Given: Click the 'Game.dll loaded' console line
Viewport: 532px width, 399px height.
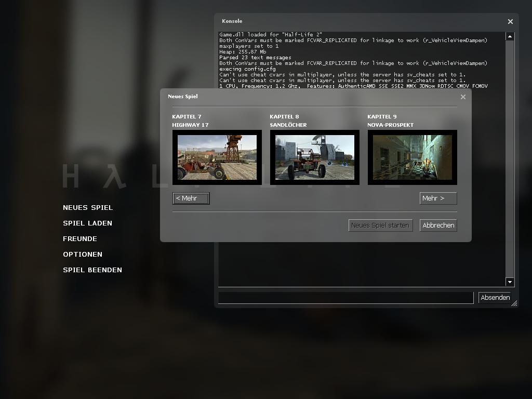Looking at the screenshot, I should coord(270,35).
